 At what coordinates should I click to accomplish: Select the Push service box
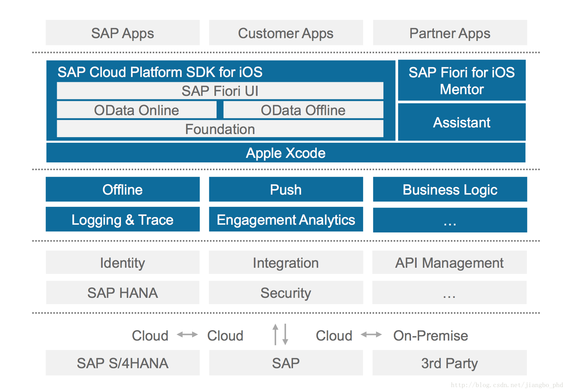286,189
